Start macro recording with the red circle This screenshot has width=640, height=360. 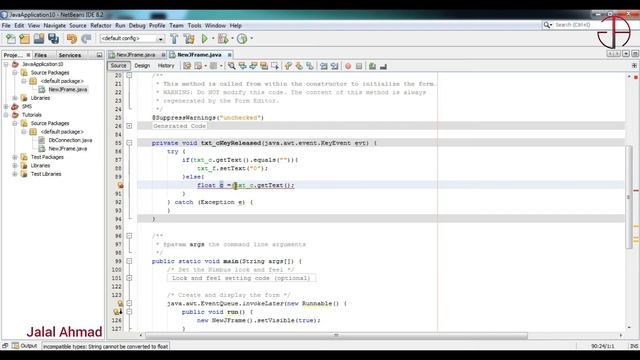[348, 66]
